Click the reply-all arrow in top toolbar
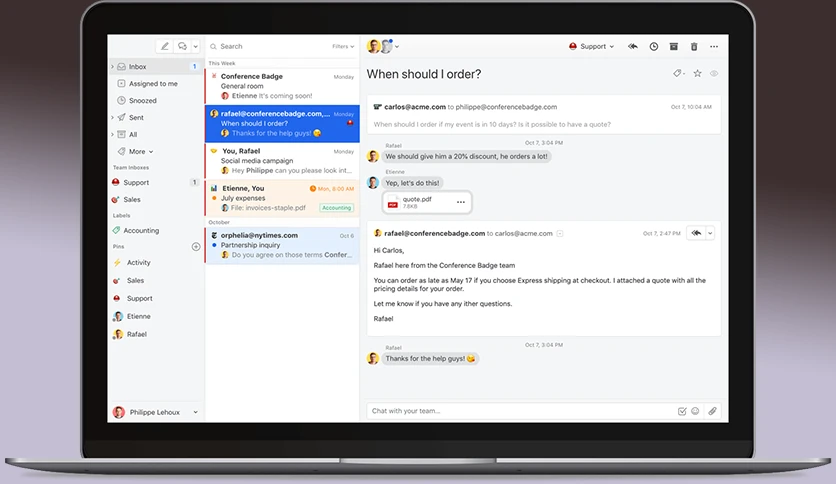The image size is (836, 484). coord(633,46)
